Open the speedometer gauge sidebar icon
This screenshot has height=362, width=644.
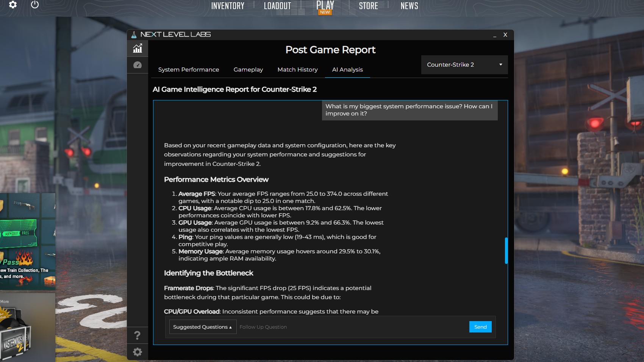coord(138,65)
